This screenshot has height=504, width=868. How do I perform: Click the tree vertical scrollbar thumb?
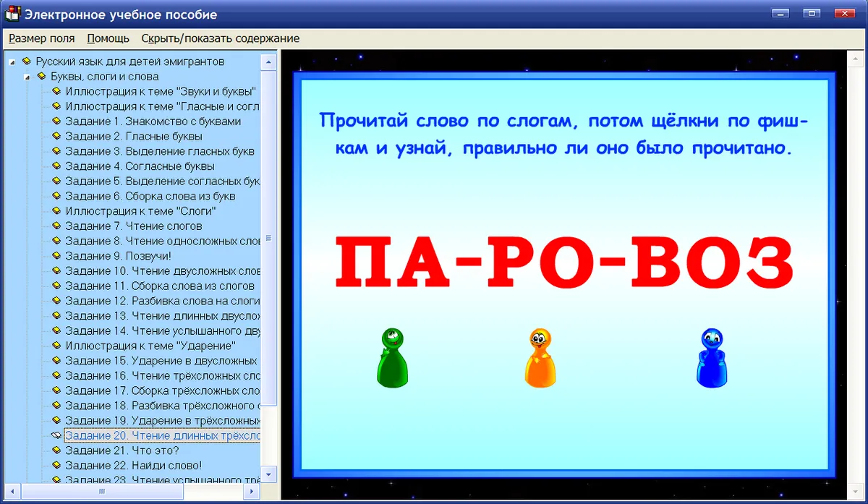(268, 238)
